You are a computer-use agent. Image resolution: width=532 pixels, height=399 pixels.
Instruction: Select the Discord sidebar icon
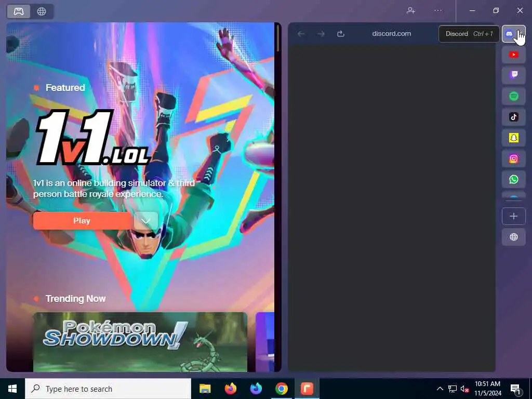(513, 34)
